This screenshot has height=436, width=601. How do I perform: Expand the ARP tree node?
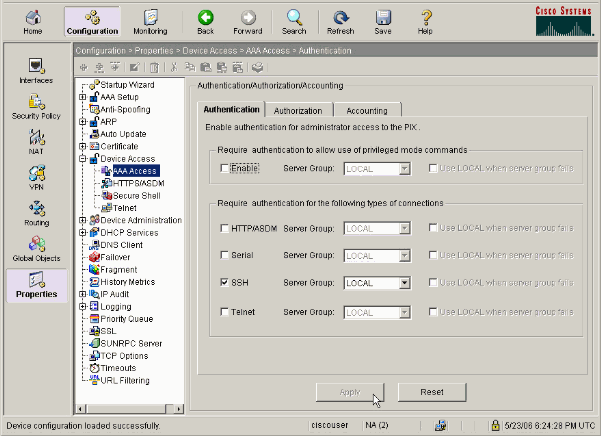82,121
